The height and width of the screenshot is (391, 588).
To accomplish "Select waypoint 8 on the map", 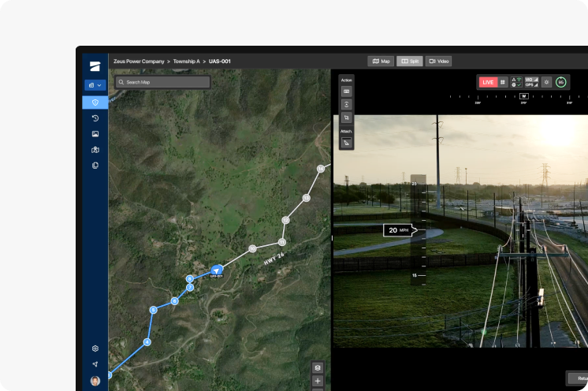I will click(190, 278).
